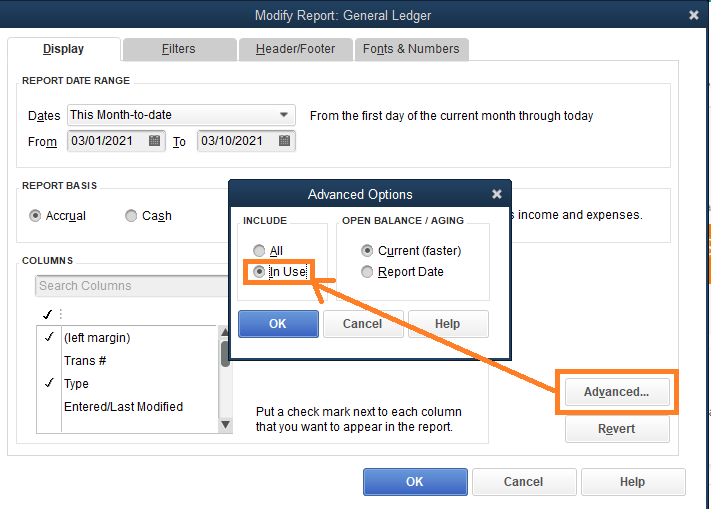Expand the Dates range dropdown
The image size is (711, 509).
click(284, 115)
